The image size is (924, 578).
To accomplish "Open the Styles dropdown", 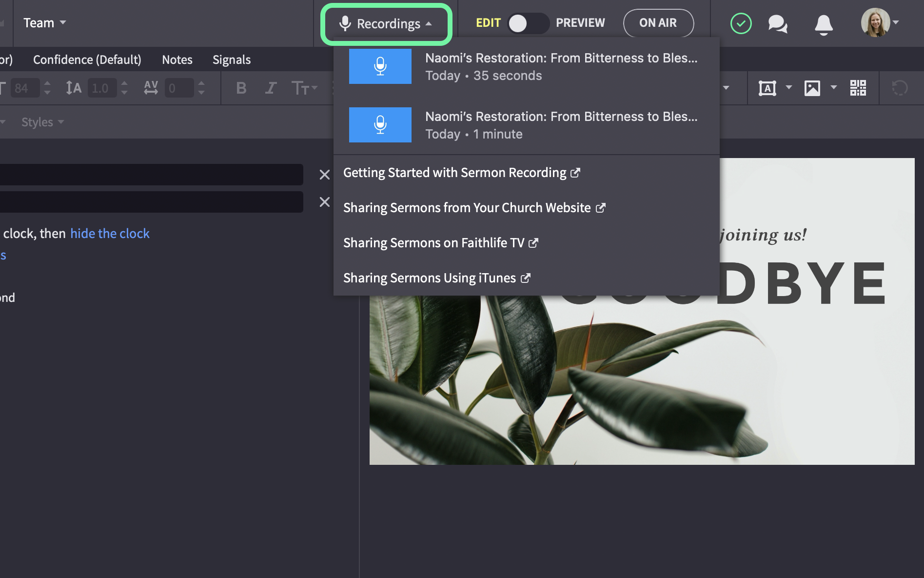I will tap(42, 122).
